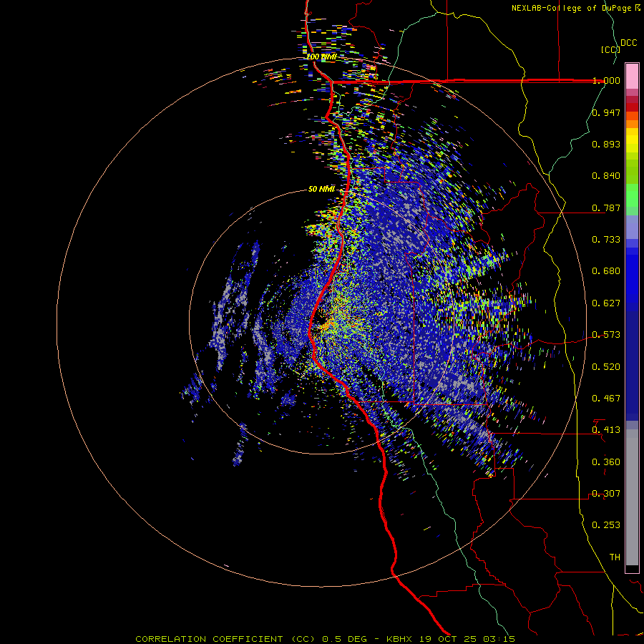Screen dimensions: 644x644
Task: Pick the pink swatch at color bar top
Action: coord(632,76)
